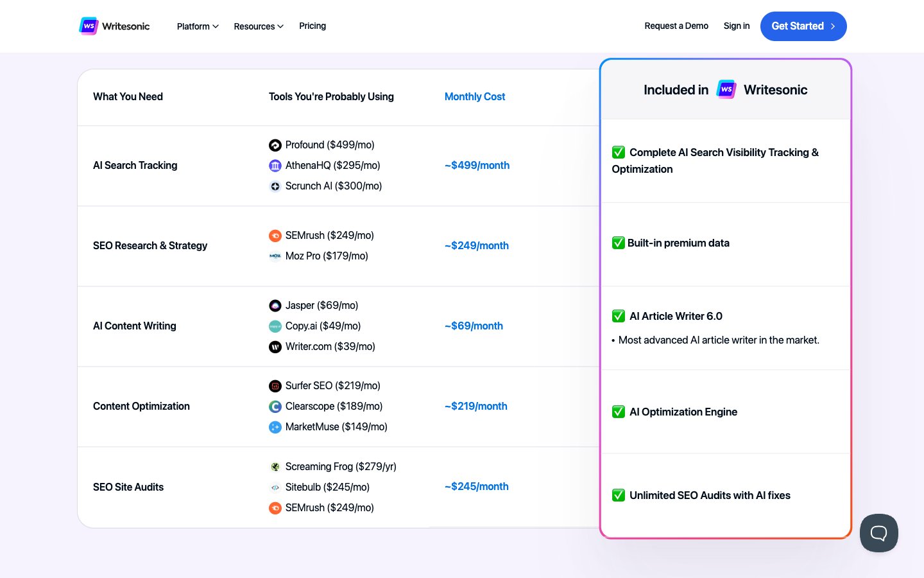Click the Jasper logo icon
The image size is (924, 578).
pos(275,306)
